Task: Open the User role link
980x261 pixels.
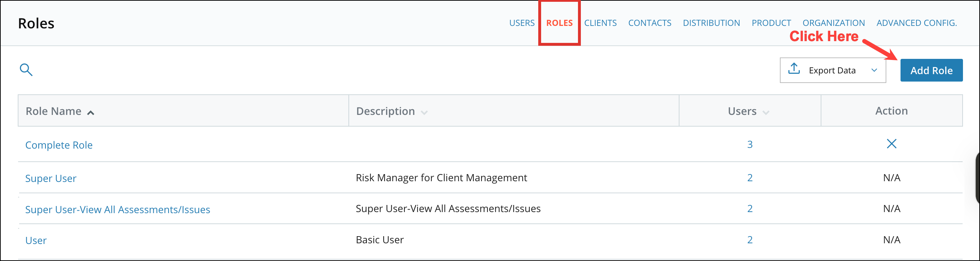Action: [x=36, y=240]
